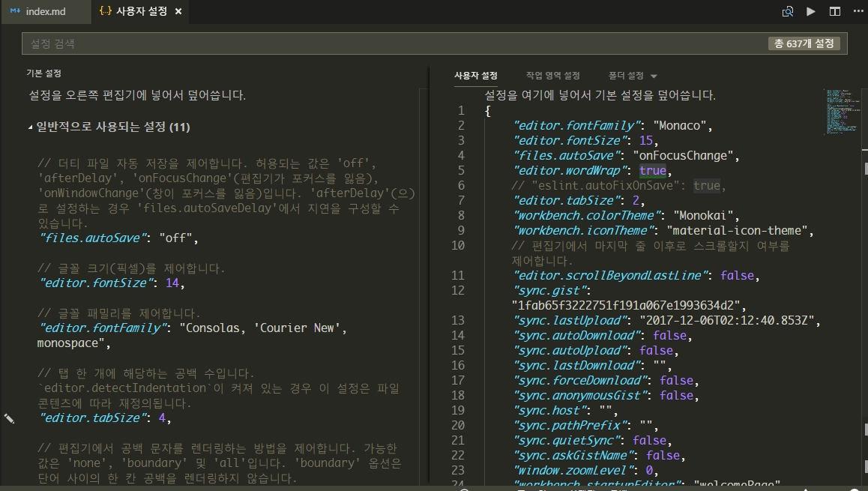Click line 7 "editor.tabSize": 2
Viewport: 868px width, 491px height.
tap(579, 200)
